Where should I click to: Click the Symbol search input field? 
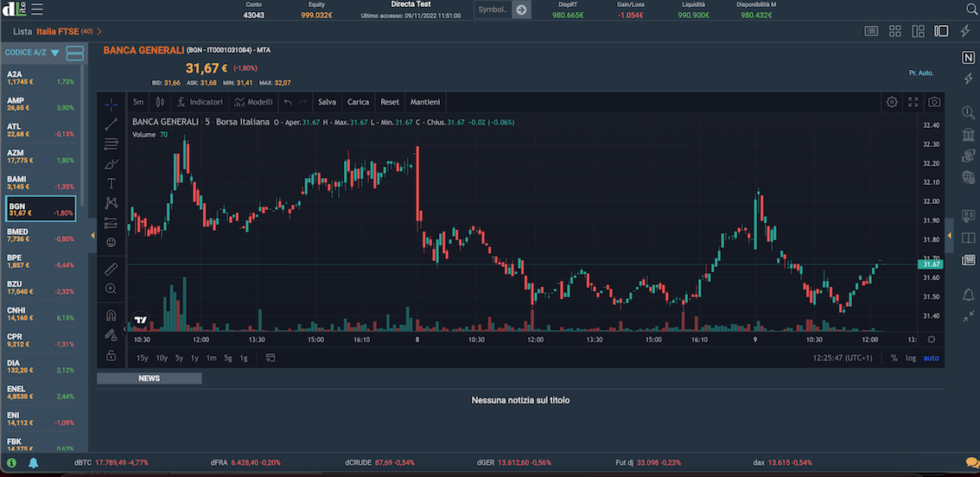(493, 10)
